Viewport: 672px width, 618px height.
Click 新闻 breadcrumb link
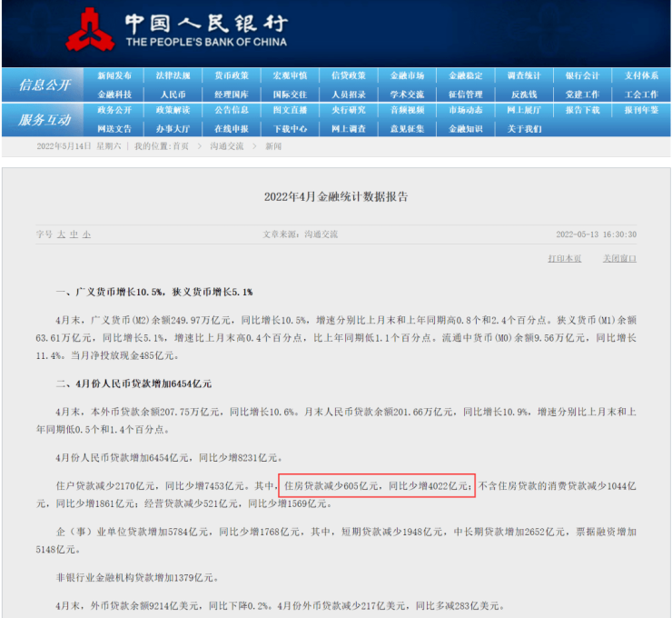tap(273, 146)
